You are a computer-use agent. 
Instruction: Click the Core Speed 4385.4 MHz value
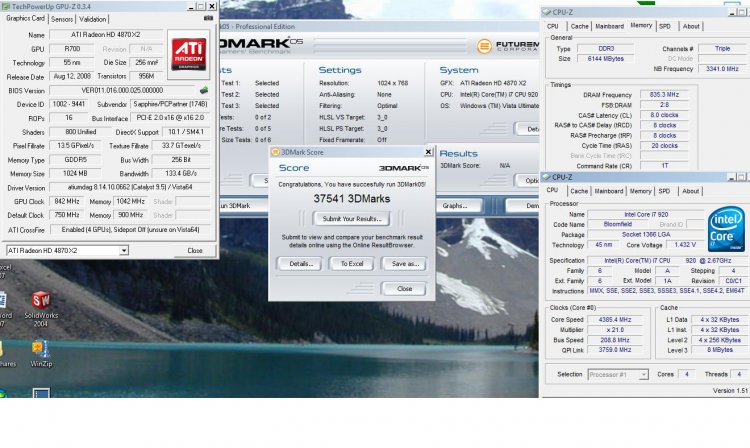(x=615, y=319)
